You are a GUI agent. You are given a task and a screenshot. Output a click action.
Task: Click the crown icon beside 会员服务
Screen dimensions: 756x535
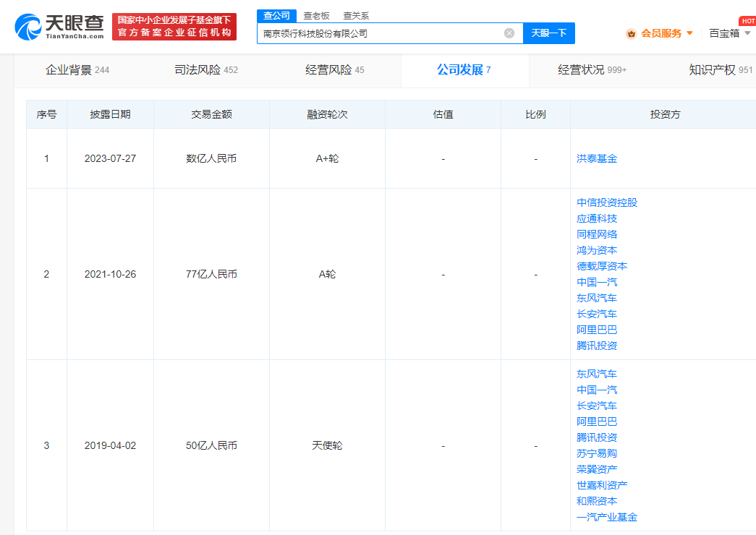[631, 33]
